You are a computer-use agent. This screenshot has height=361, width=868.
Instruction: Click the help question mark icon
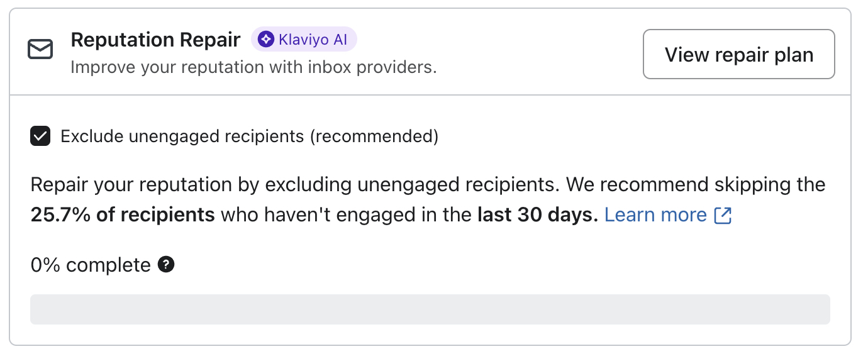tap(166, 265)
